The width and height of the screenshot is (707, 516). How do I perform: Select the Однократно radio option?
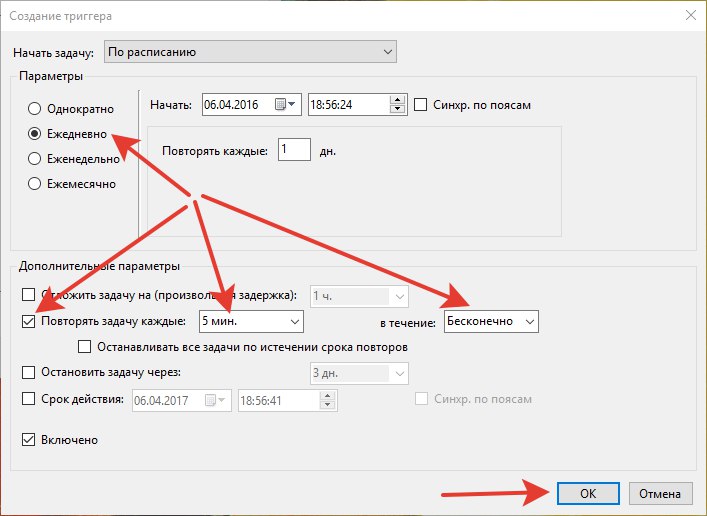pos(35,109)
